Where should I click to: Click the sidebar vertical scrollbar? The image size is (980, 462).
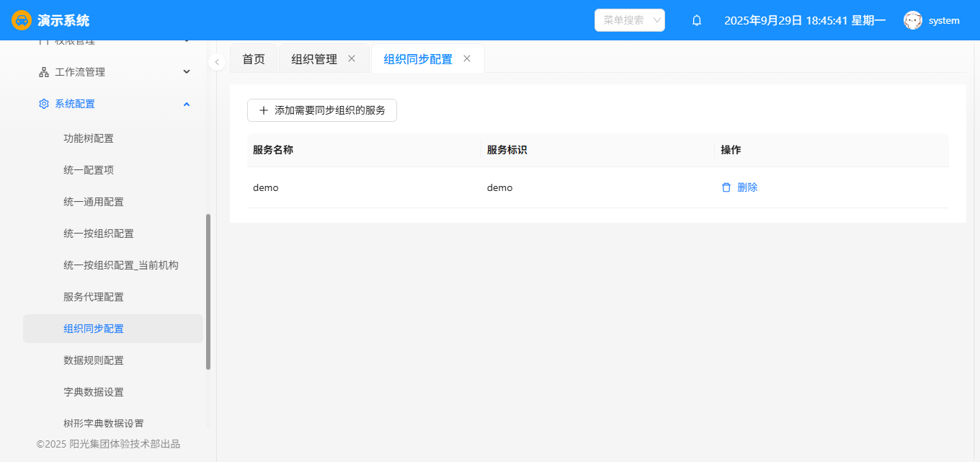click(x=208, y=292)
